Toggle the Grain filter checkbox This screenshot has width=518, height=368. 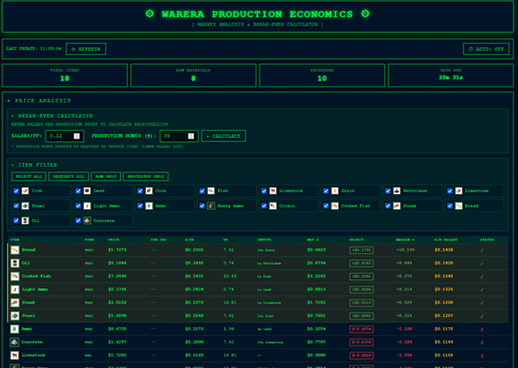pos(326,191)
